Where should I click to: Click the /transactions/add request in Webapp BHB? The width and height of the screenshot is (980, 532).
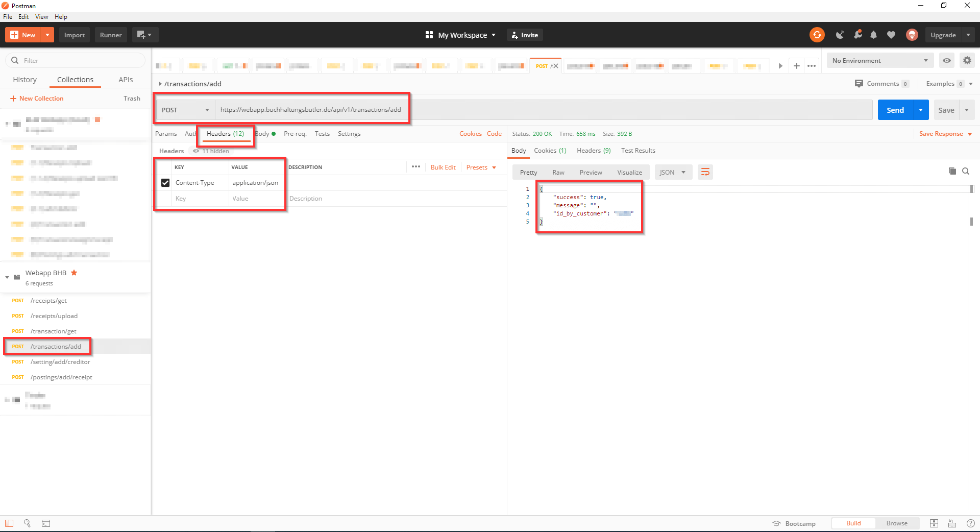coord(55,346)
